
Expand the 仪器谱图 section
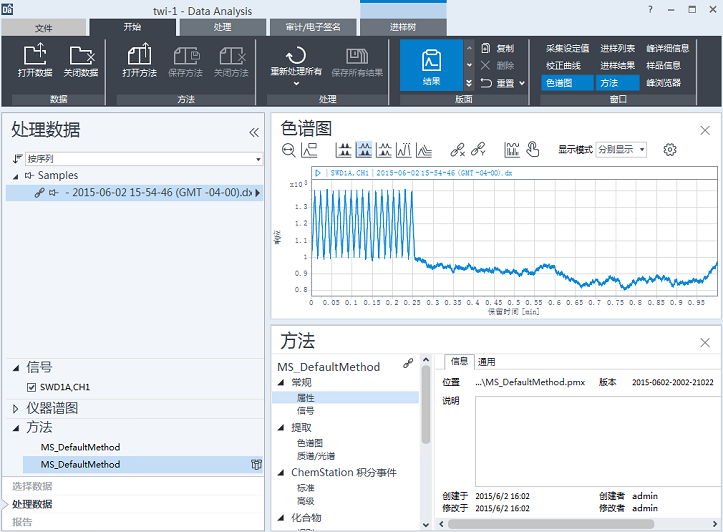(x=16, y=408)
